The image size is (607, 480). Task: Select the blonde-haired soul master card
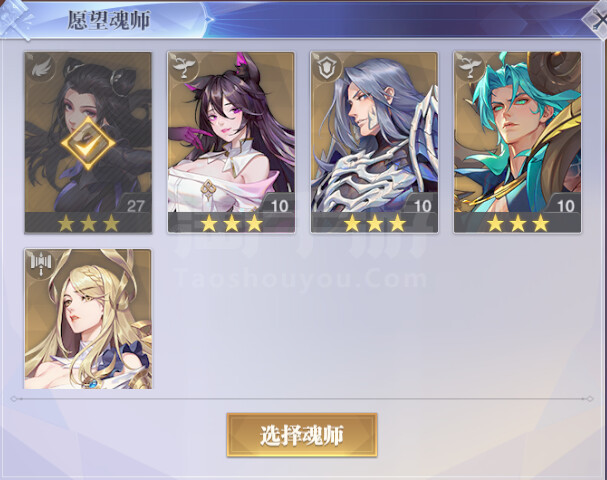coord(88,319)
